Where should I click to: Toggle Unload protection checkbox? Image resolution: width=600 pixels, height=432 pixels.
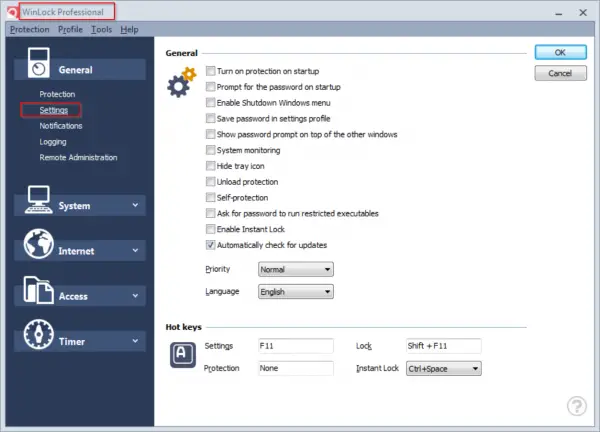(210, 182)
